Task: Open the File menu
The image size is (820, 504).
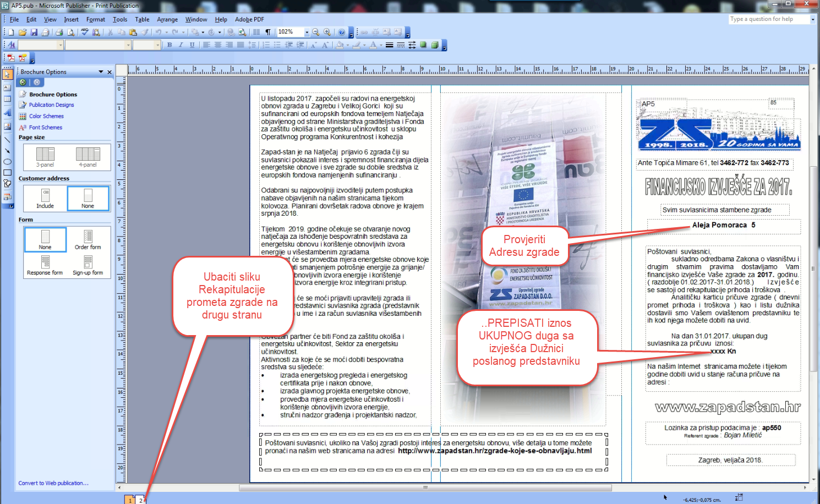Action: [14, 19]
